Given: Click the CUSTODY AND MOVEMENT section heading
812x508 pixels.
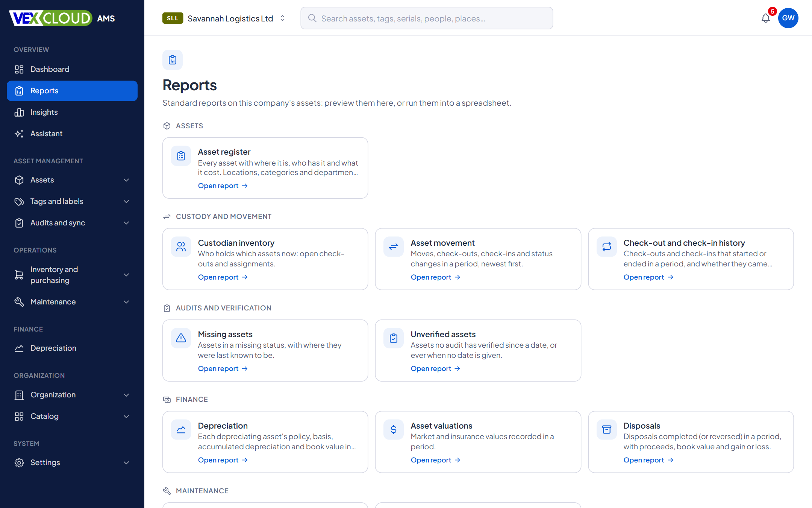Looking at the screenshot, I should coord(224,216).
